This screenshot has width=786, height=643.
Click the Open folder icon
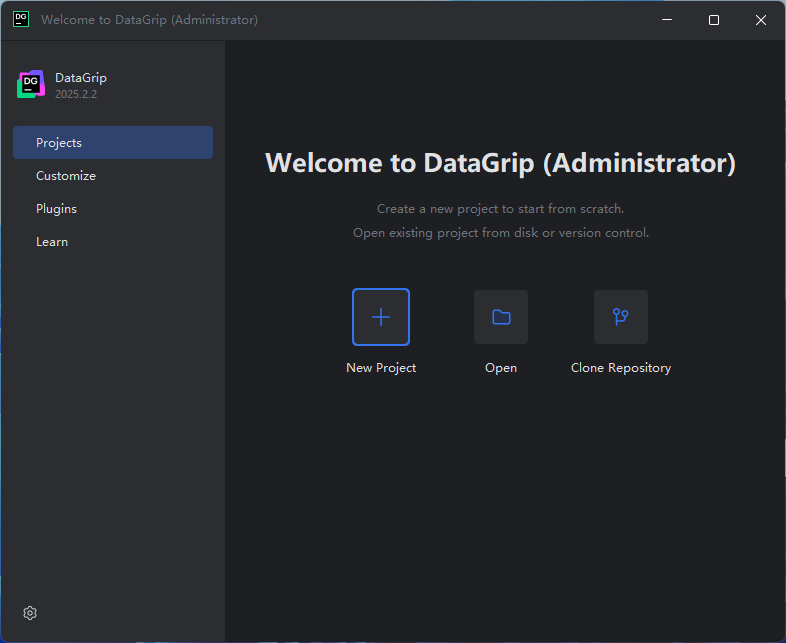[x=501, y=317]
